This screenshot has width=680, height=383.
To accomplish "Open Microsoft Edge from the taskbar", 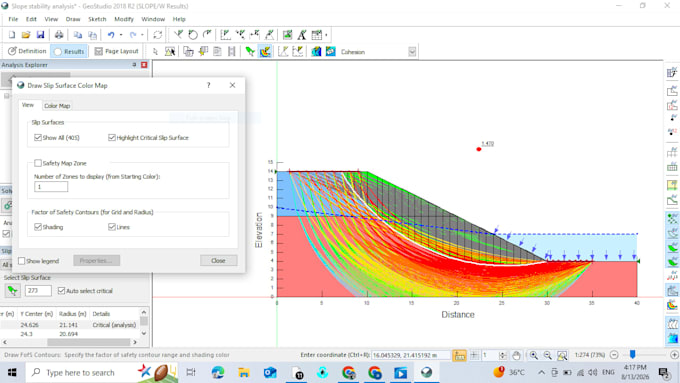I will [218, 372].
